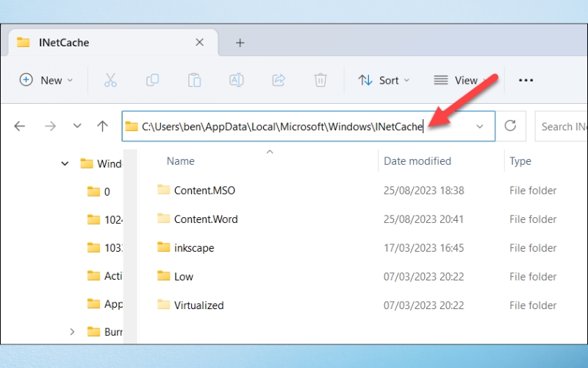Click the Share icon in toolbar
The width and height of the screenshot is (588, 368).
coord(279,80)
